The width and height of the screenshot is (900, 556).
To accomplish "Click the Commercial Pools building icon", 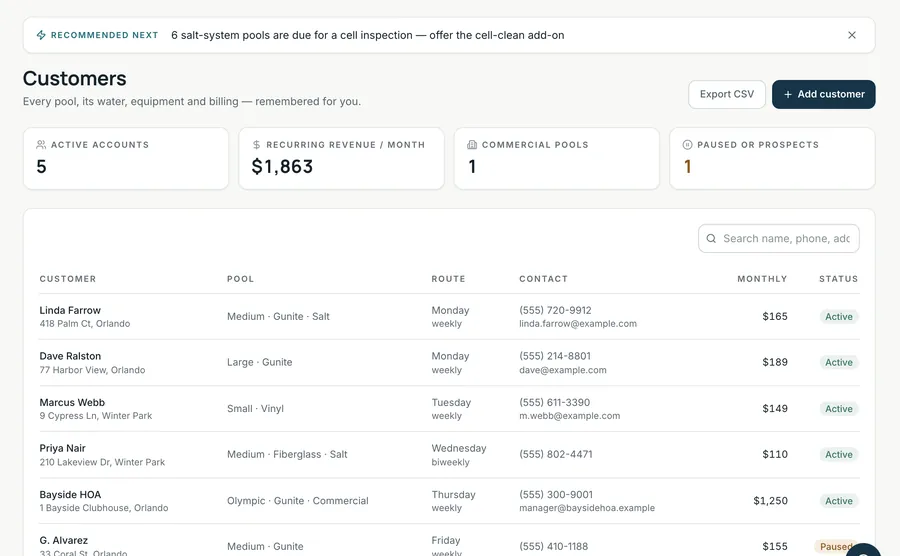I will pos(472,145).
